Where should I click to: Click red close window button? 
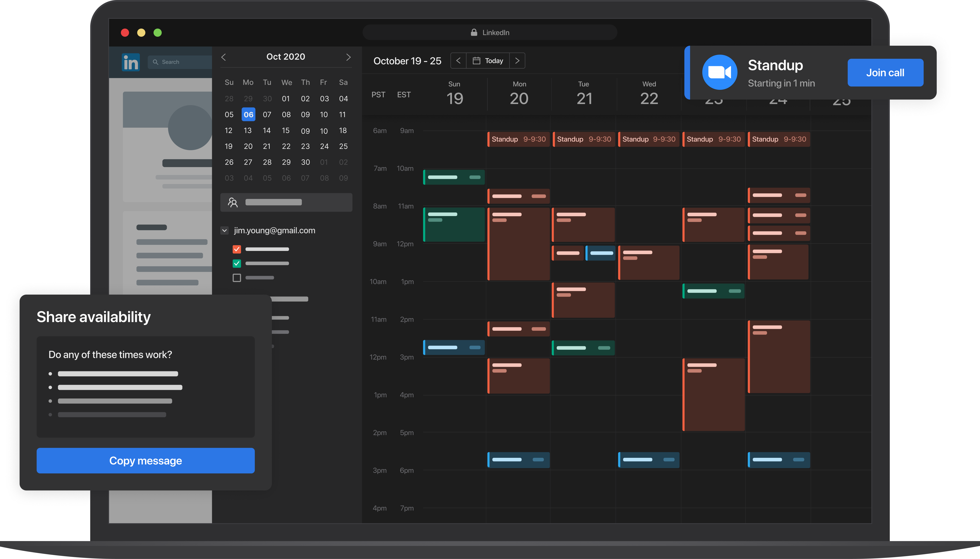pyautogui.click(x=125, y=33)
